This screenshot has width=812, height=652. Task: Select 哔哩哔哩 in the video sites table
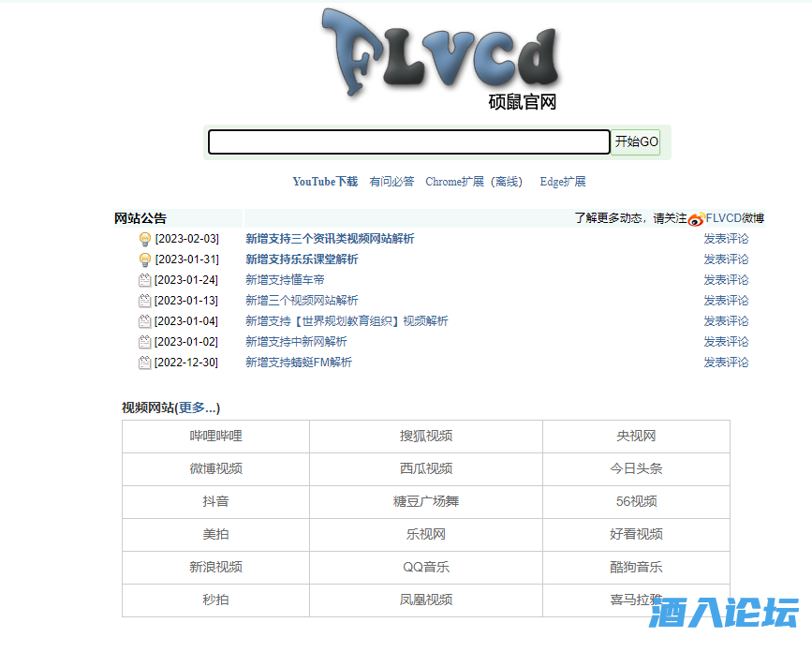pyautogui.click(x=216, y=436)
